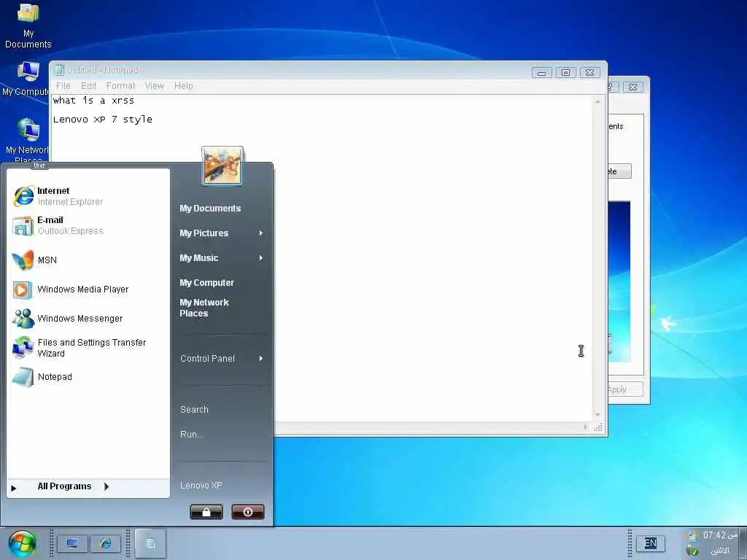The height and width of the screenshot is (560, 747).
Task: Open My Documents desktop icon
Action: pos(28,25)
